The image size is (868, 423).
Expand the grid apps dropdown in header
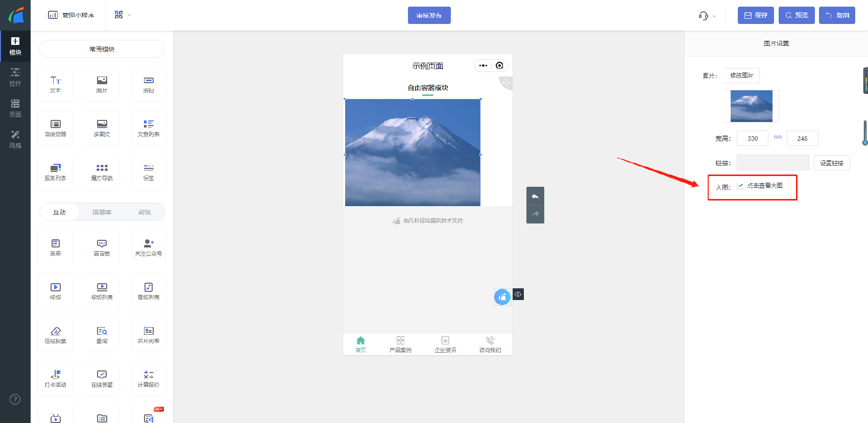pyautogui.click(x=123, y=15)
